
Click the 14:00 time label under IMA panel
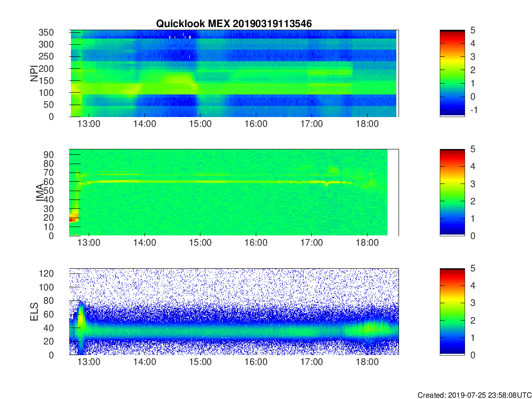pos(145,243)
